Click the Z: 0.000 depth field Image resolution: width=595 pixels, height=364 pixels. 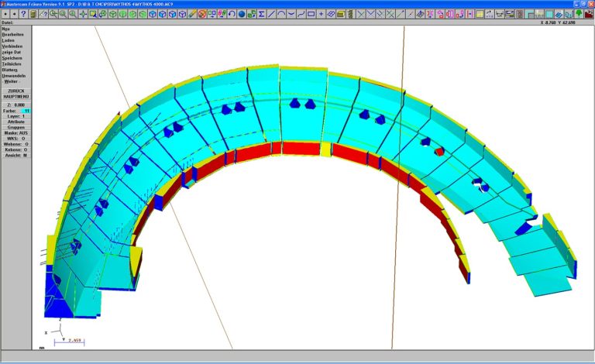point(16,104)
